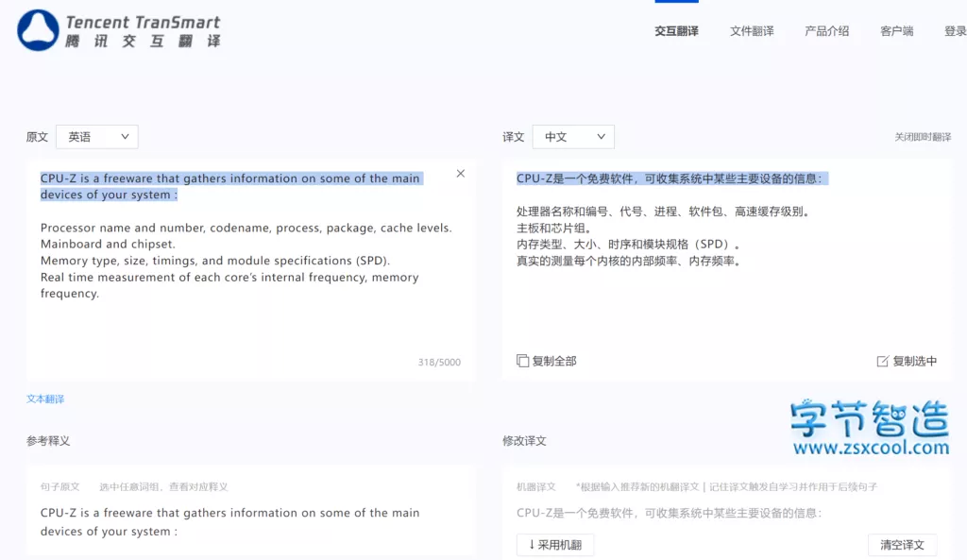Click the 318/5000 character counter

(x=439, y=362)
